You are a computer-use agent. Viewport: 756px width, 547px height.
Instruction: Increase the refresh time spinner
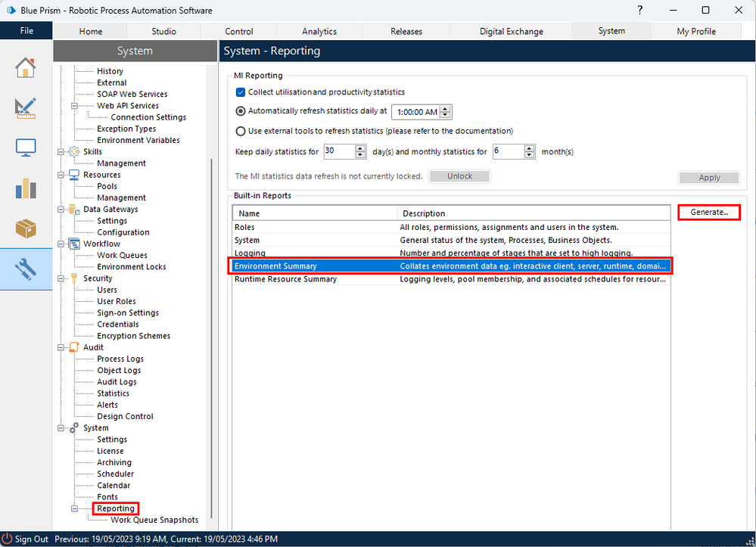point(446,108)
